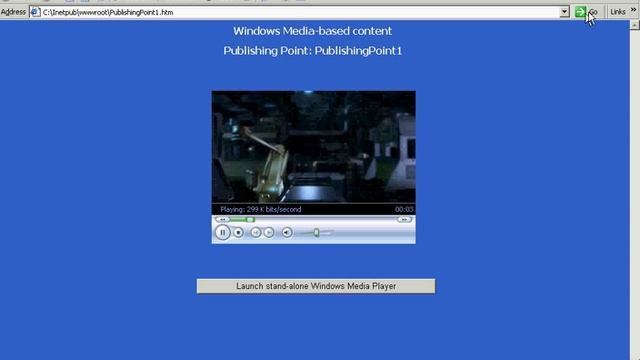Click the 'Playing: 299 K bits/second' status text
640x360 pixels.
(x=260, y=209)
